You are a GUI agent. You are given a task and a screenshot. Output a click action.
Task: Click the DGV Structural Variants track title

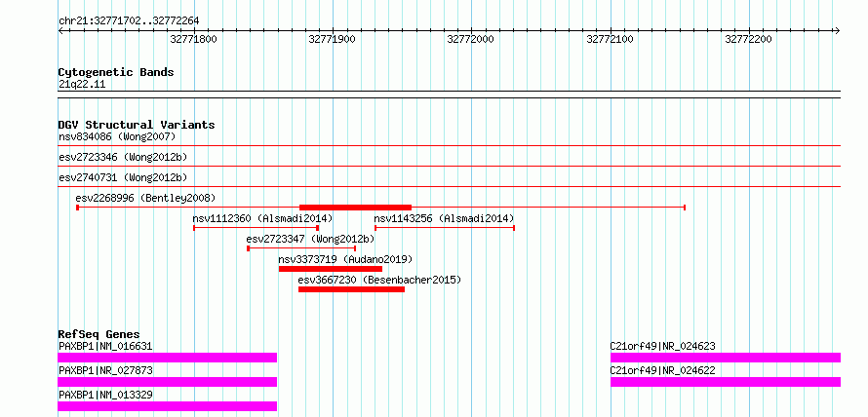tap(137, 125)
